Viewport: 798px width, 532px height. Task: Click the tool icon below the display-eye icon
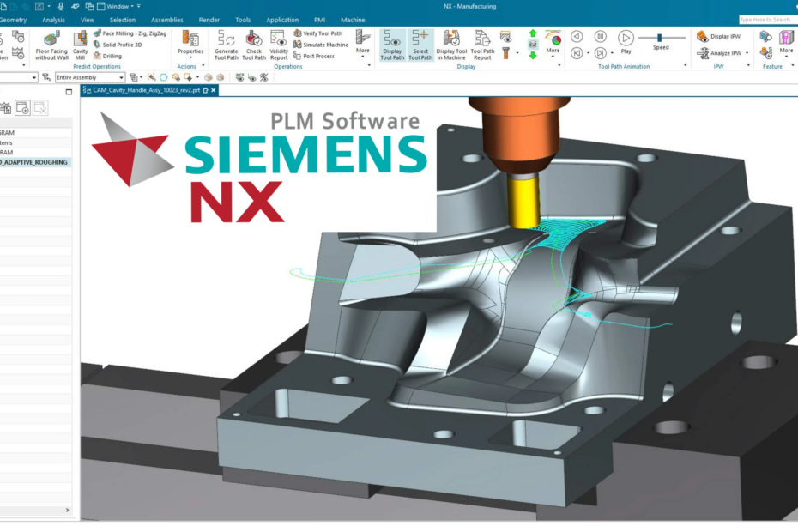click(x=506, y=53)
